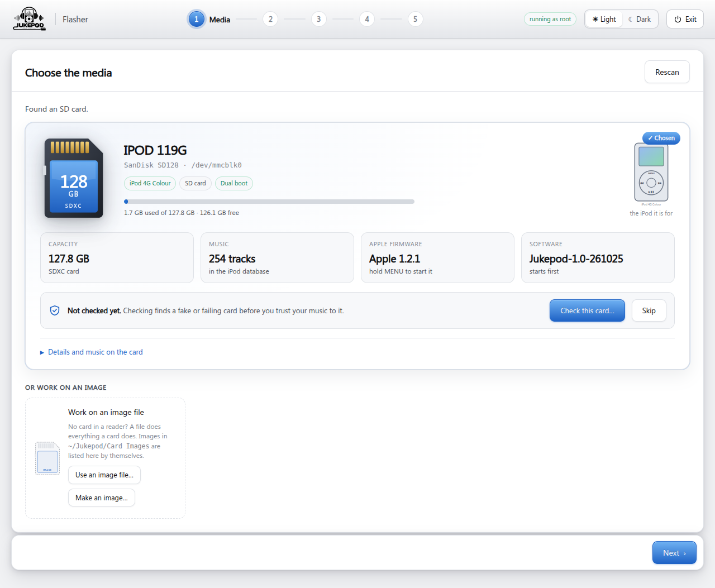Jump to step 5 in the wizard
715x588 pixels.
pos(415,19)
